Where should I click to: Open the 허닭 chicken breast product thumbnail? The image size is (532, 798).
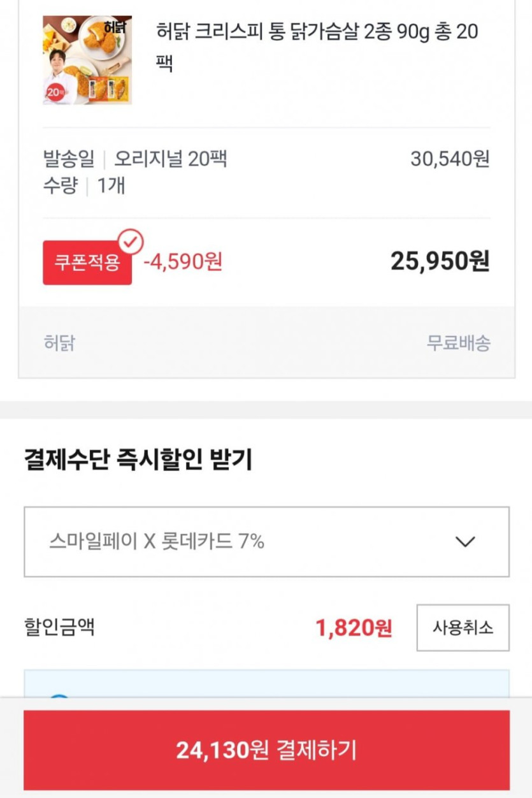(87, 60)
